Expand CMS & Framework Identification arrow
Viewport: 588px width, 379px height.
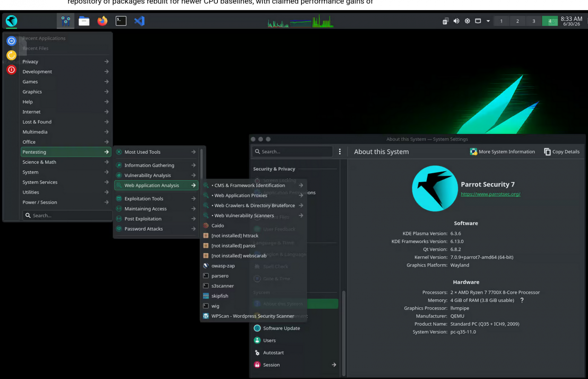tap(301, 185)
